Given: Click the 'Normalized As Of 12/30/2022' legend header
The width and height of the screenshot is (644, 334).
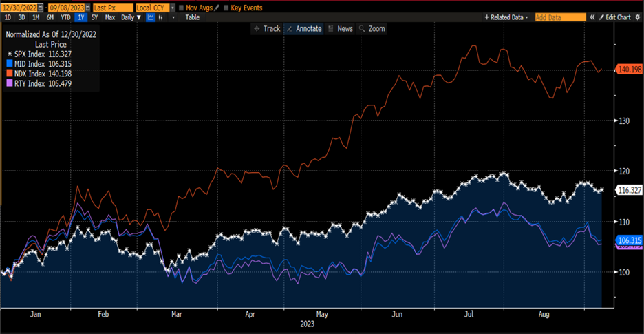Looking at the screenshot, I should click(x=51, y=35).
